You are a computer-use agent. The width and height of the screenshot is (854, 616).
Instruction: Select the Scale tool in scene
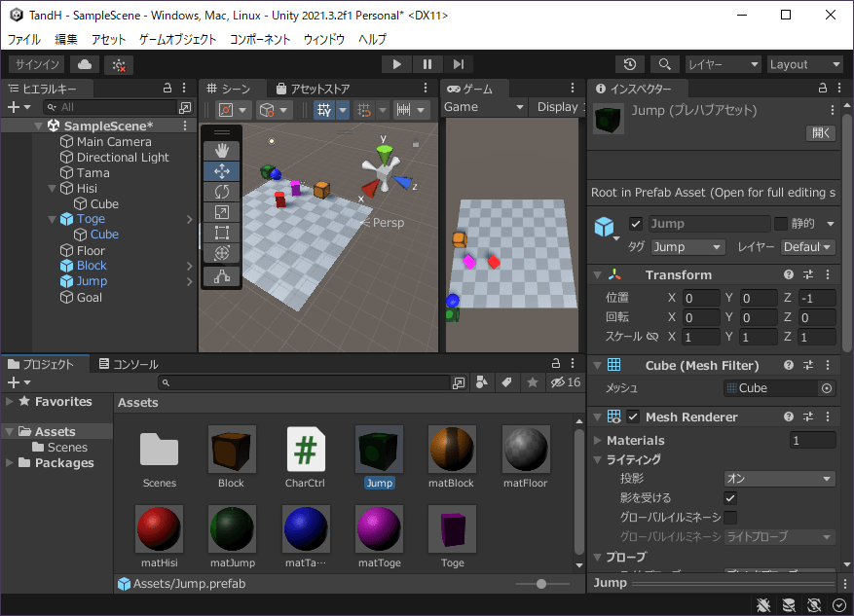[222, 212]
